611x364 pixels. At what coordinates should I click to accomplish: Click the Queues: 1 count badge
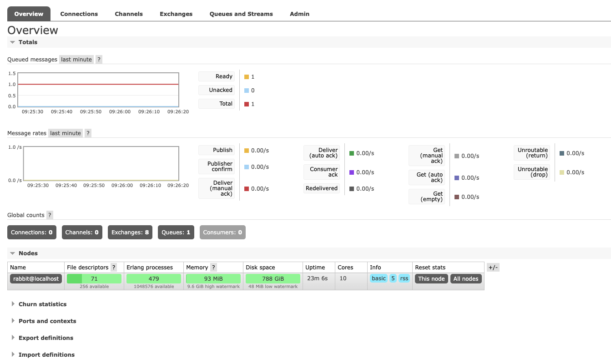(x=176, y=233)
